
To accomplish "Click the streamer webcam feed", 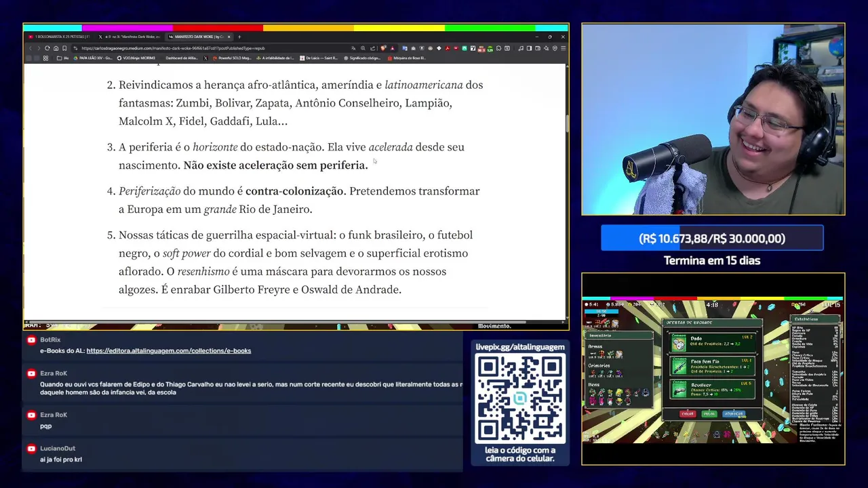I will [713, 119].
